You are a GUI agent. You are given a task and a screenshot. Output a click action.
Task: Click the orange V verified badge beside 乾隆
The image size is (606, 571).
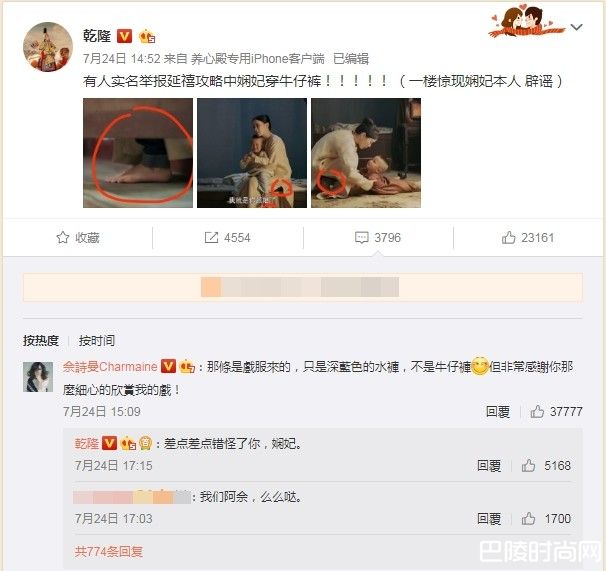(124, 36)
